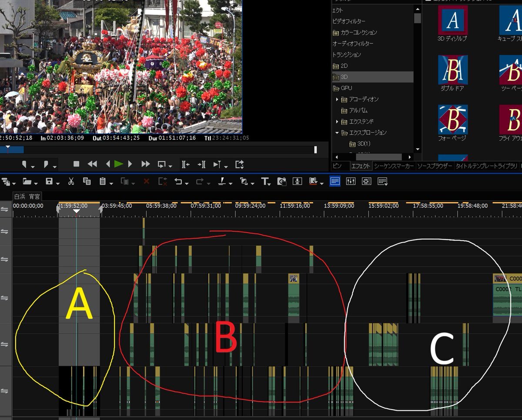522x420 pixels.
Task: Click the Paste clipboard icon
Action: [103, 182]
